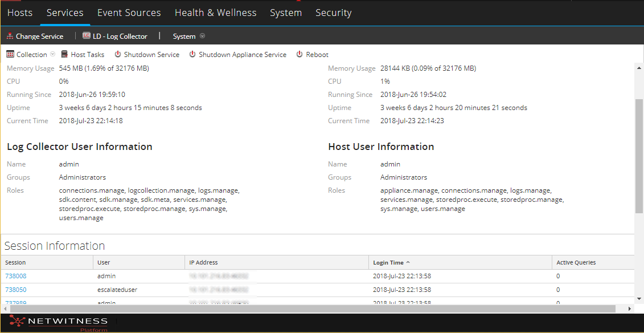Click Log Collector User Information heading
Viewport: 644px width, 333px height.
point(80,147)
